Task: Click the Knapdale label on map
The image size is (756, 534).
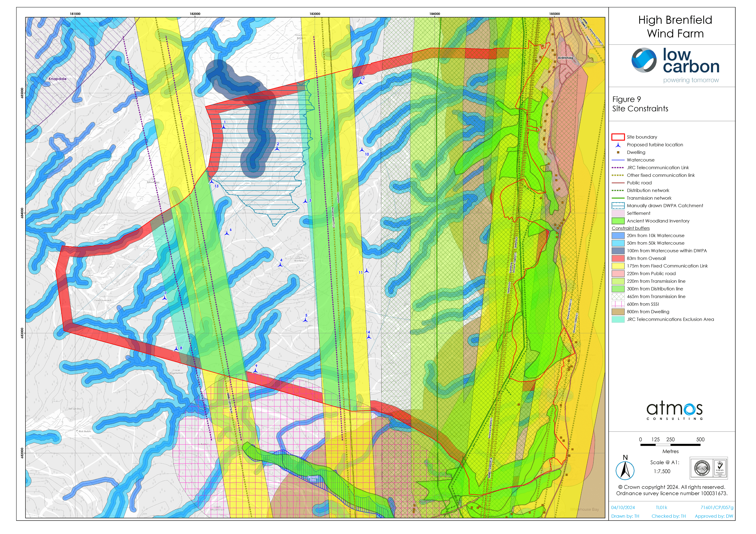Action: click(x=58, y=79)
